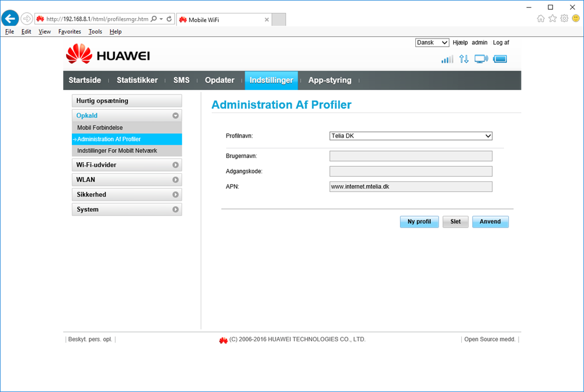The image size is (584, 392).
Task: Expand the WLAN section
Action: coord(127,180)
